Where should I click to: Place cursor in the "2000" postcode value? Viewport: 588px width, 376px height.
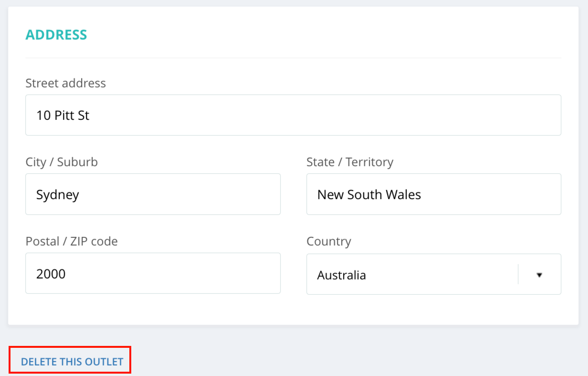coord(51,274)
